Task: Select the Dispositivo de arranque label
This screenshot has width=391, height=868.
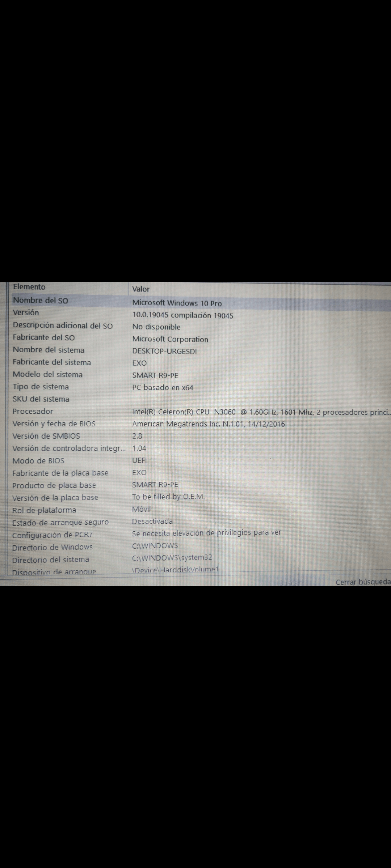Action: 54,572
